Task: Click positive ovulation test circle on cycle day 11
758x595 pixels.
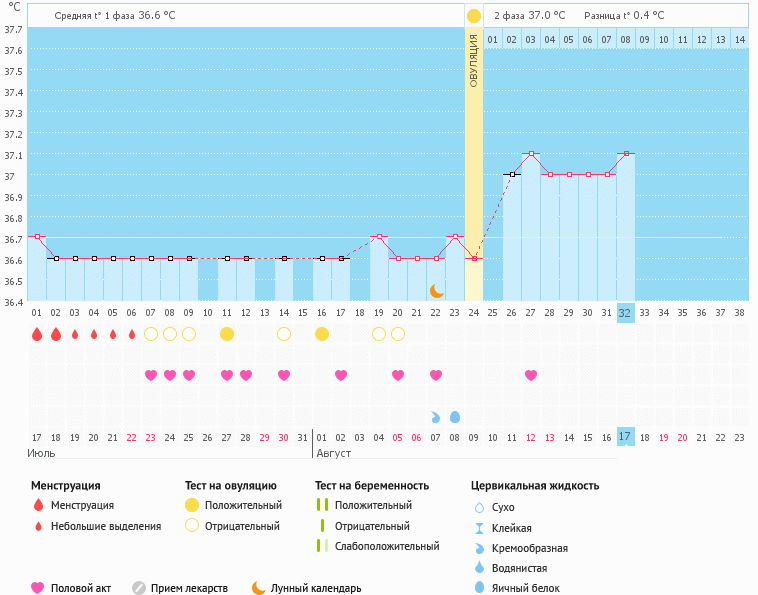Action: coord(227,334)
